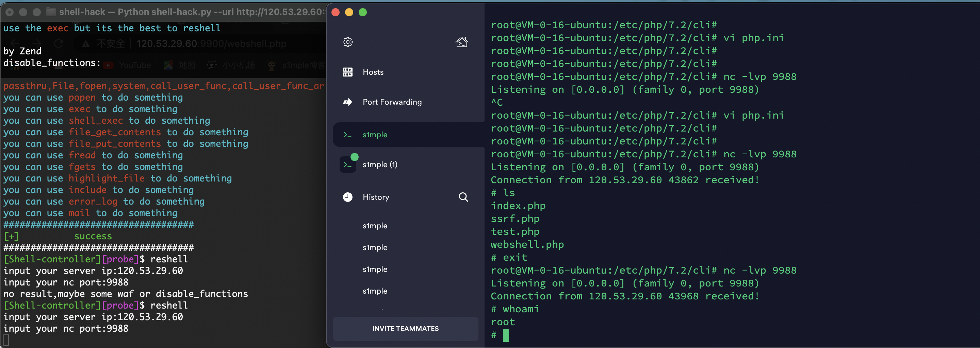Maximize the Termius window with green button
This screenshot has height=348, width=980.
(x=363, y=13)
